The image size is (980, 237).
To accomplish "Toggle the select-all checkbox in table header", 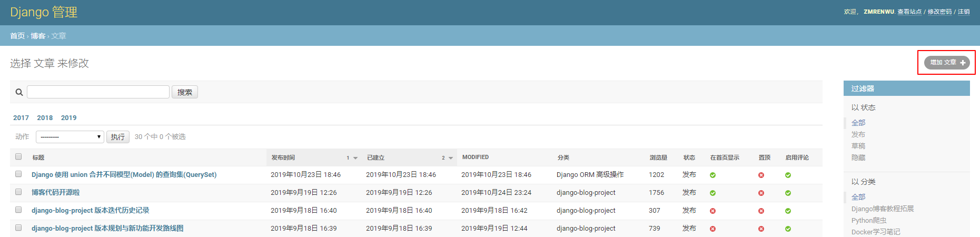I will pyautogui.click(x=18, y=156).
